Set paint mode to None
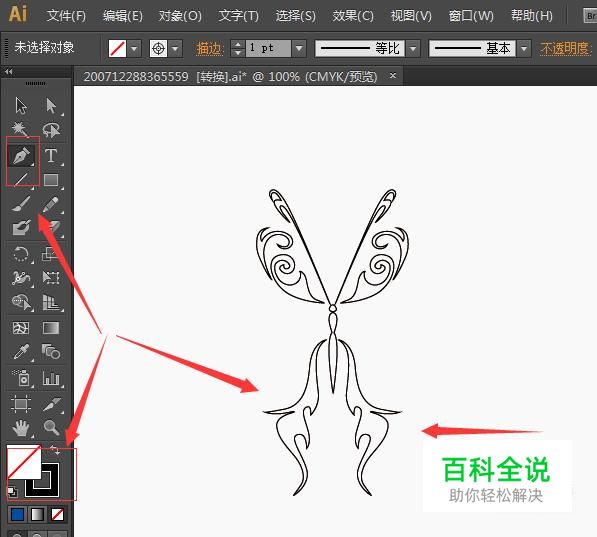The image size is (597, 537). click(x=57, y=515)
